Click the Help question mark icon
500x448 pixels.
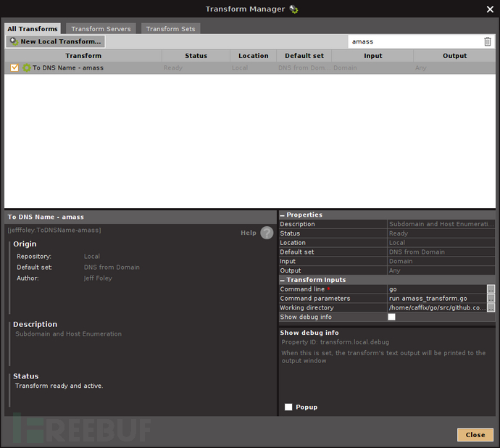tap(267, 233)
